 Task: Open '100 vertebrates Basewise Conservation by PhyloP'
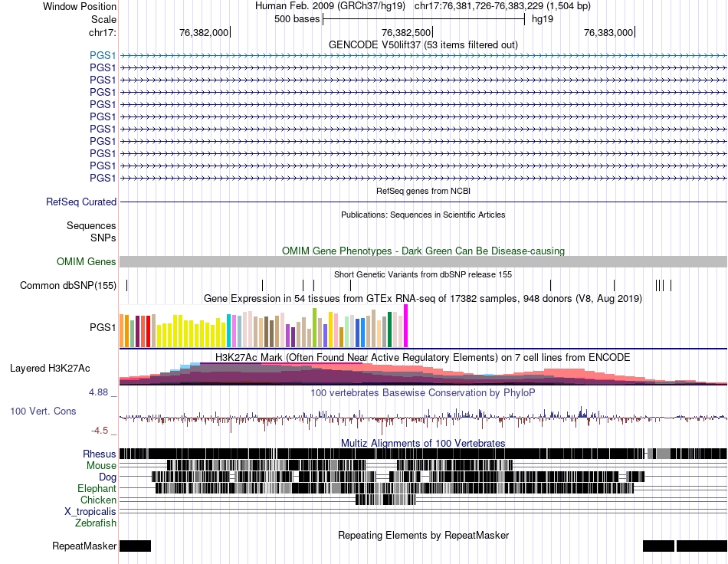point(423,392)
